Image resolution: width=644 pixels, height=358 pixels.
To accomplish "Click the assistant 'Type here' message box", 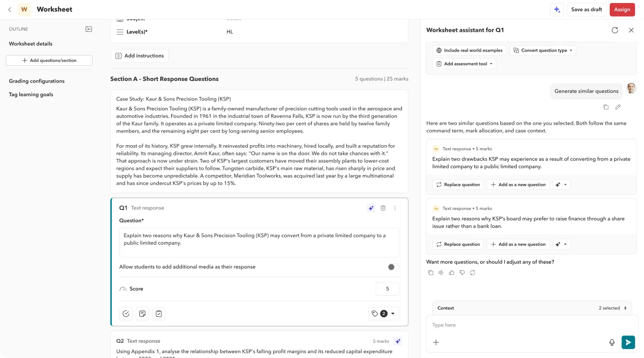I will [x=532, y=325].
